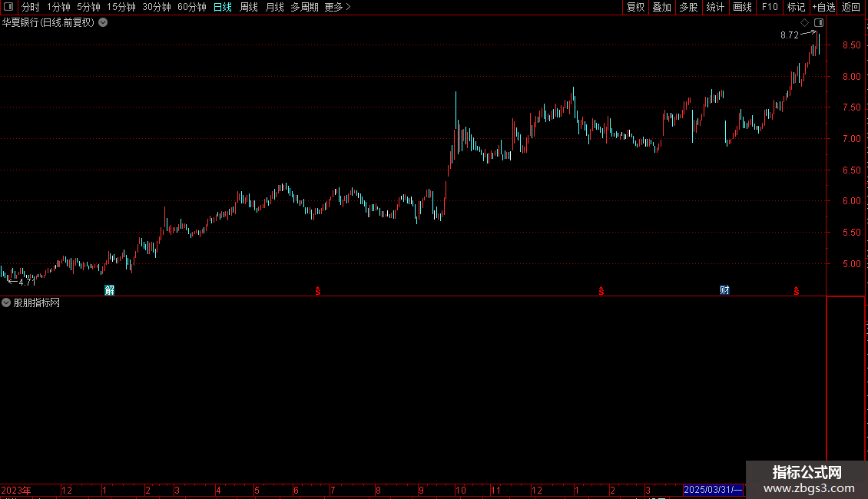Switch to 周线 weekly chart

(x=249, y=7)
